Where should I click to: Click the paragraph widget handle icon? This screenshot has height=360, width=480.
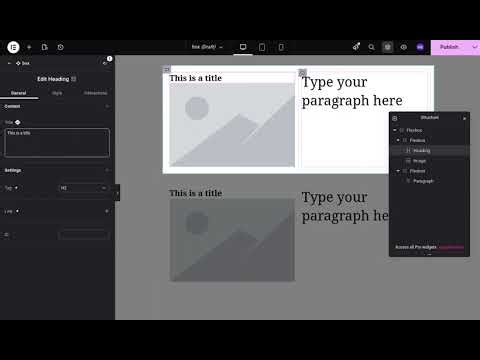pyautogui.click(x=302, y=73)
